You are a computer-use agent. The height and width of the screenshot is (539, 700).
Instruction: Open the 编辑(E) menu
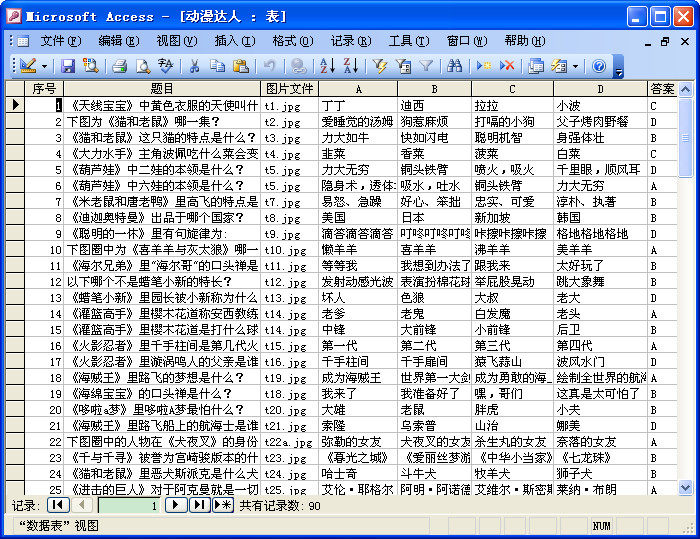pos(119,41)
